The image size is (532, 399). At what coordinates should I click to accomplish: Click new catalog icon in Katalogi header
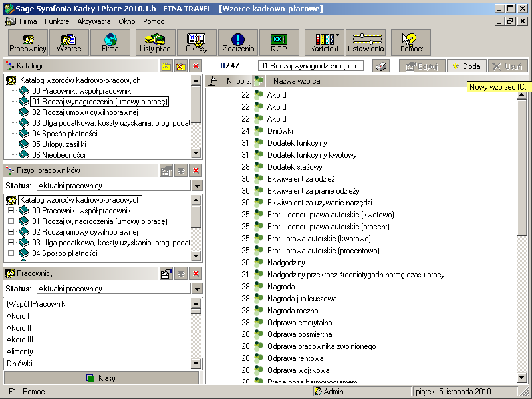[166, 66]
